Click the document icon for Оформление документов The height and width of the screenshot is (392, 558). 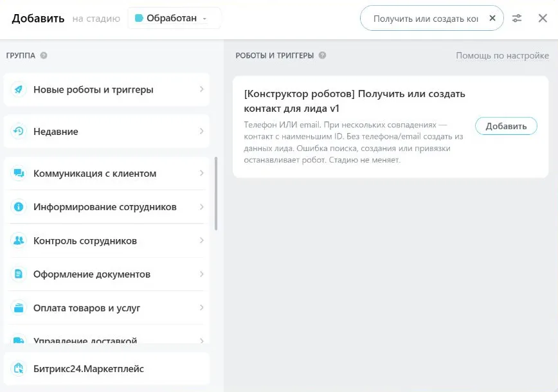(19, 274)
